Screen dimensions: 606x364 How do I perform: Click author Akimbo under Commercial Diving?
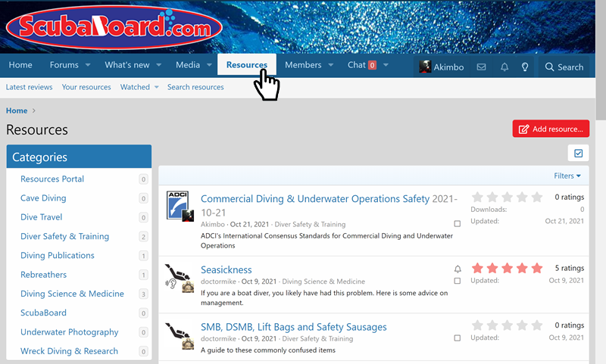pos(213,224)
